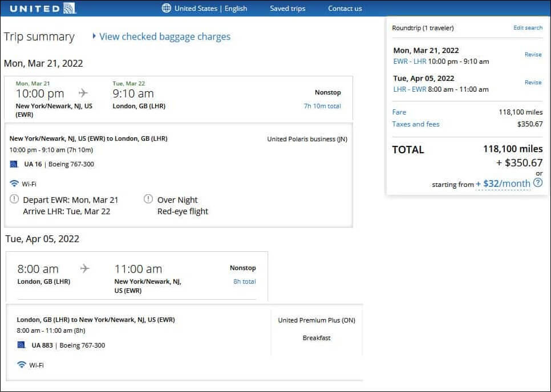Click the '11:00 am' arrival time

139,269
